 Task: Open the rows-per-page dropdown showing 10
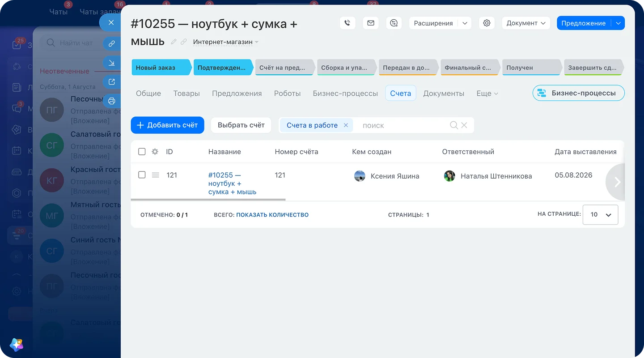click(601, 215)
